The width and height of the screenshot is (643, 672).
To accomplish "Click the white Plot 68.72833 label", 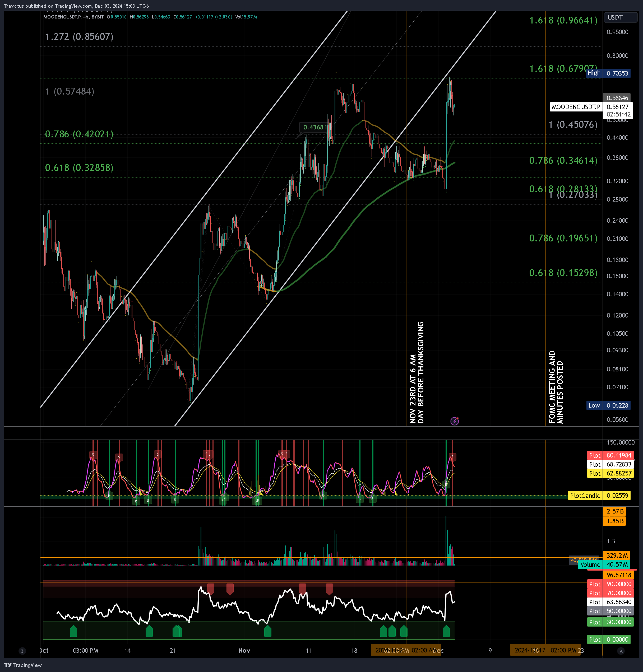I will click(610, 464).
